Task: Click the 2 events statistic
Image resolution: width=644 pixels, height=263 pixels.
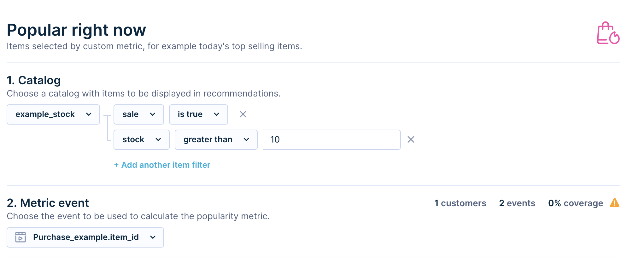Action: [517, 203]
